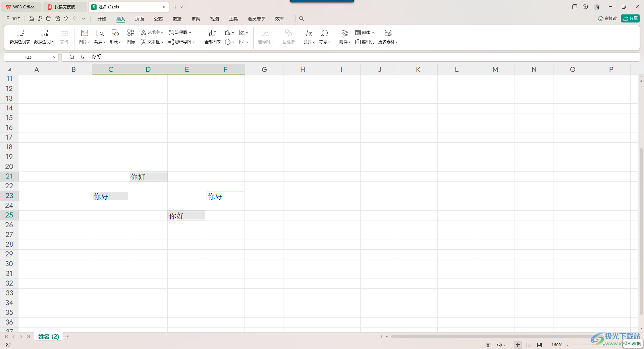Undo the last action
Viewport: 644px width, 349px height.
[x=66, y=18]
